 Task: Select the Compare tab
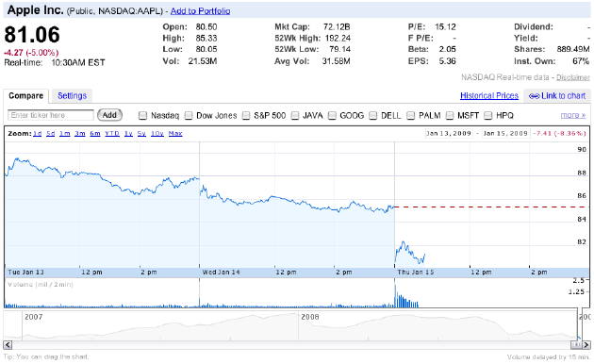25,96
